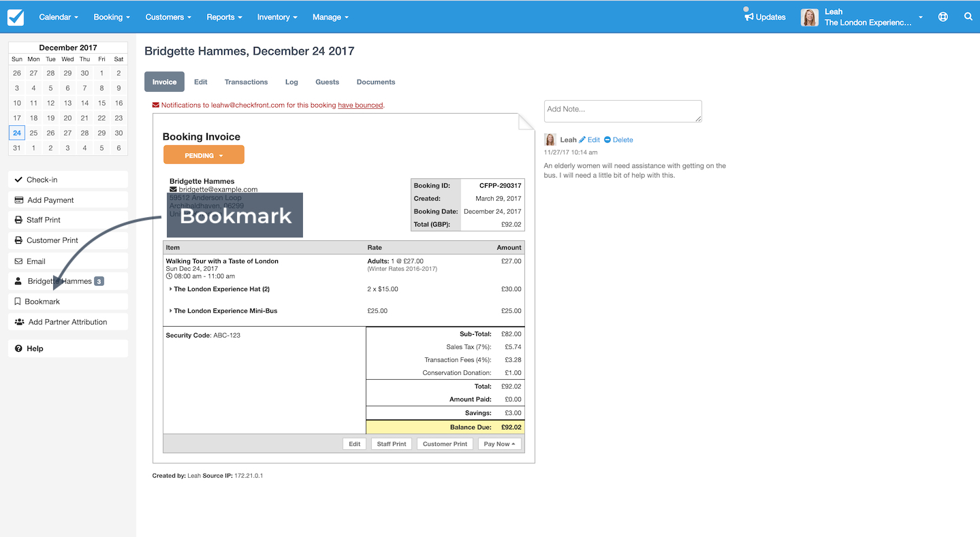Select December 31 in the mini calendar
This screenshot has height=537, width=980.
[x=17, y=148]
